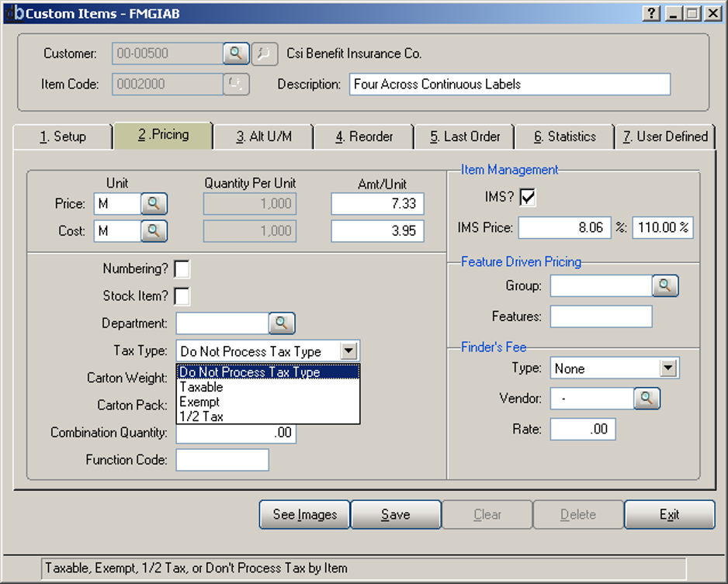Switch to the 1. Setup tab

click(x=63, y=136)
